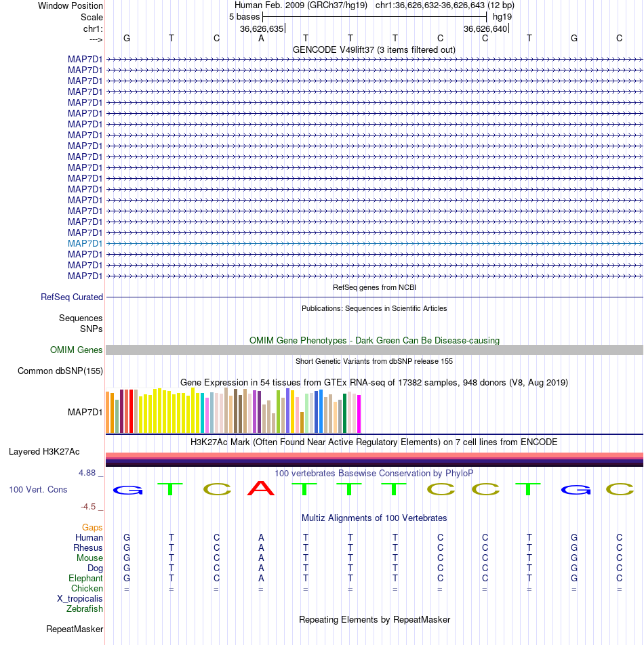Click the A base in the Elephant alignment row
The width and height of the screenshot is (644, 645).
(x=261, y=579)
